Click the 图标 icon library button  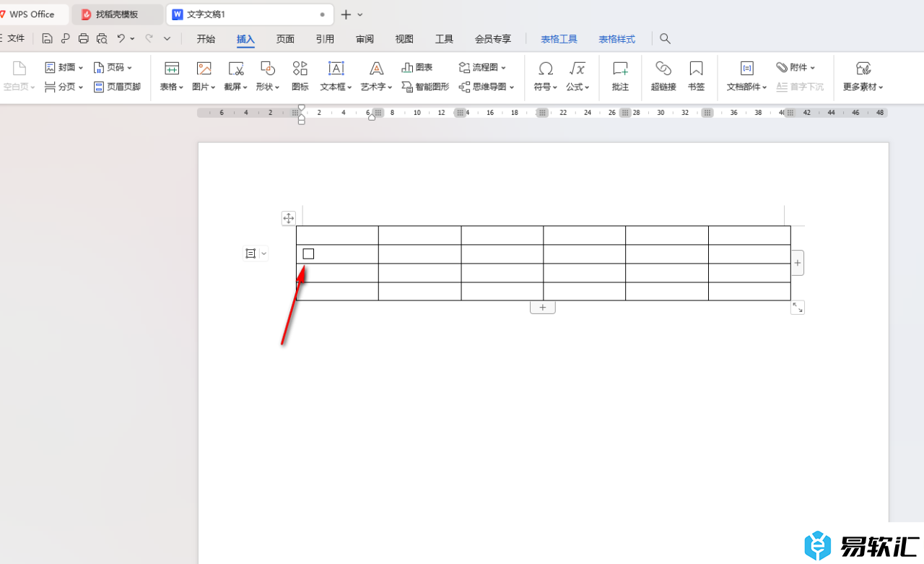coord(300,77)
